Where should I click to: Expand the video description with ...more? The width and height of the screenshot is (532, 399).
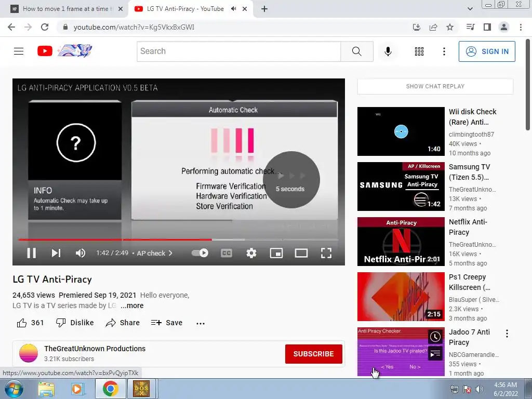132,305
